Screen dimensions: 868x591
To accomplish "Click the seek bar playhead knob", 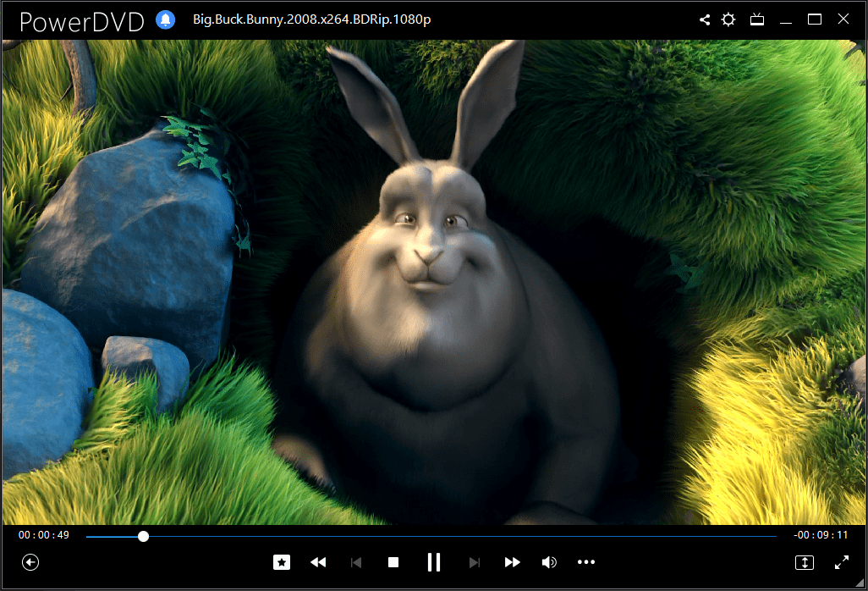I will point(143,536).
